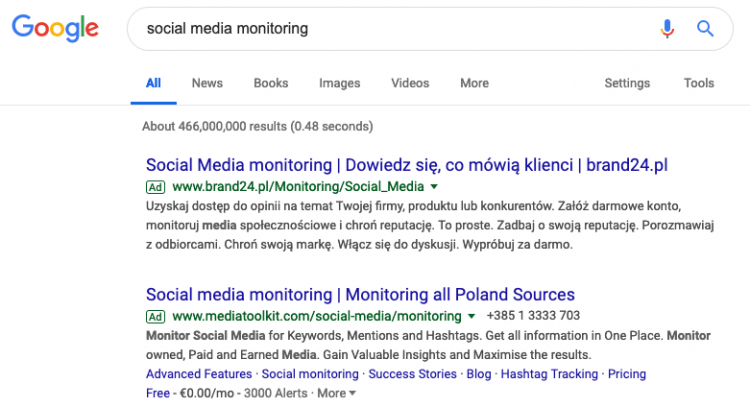Open the Advanced Features sitelink
Screen dimensions: 750x407
pos(199,374)
